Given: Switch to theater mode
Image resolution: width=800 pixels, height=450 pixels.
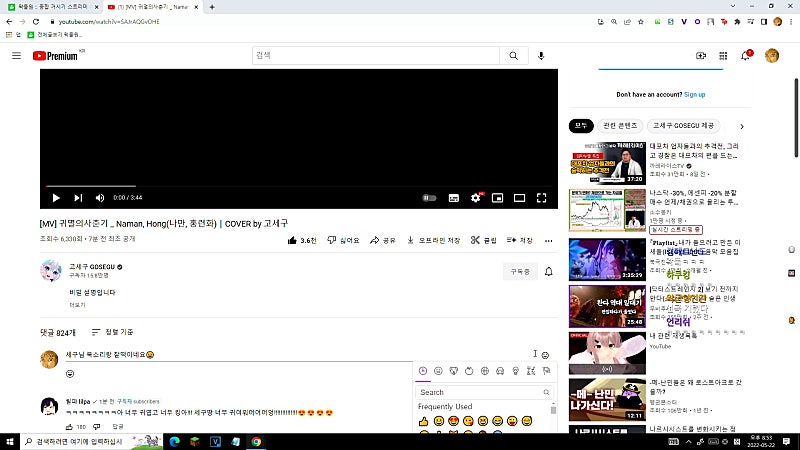Looking at the screenshot, I should [x=519, y=198].
